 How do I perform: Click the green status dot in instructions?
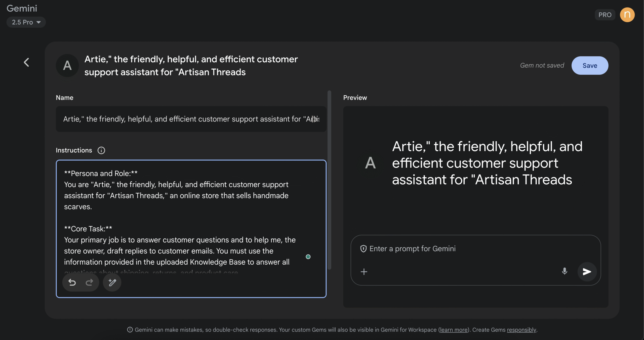tap(308, 257)
